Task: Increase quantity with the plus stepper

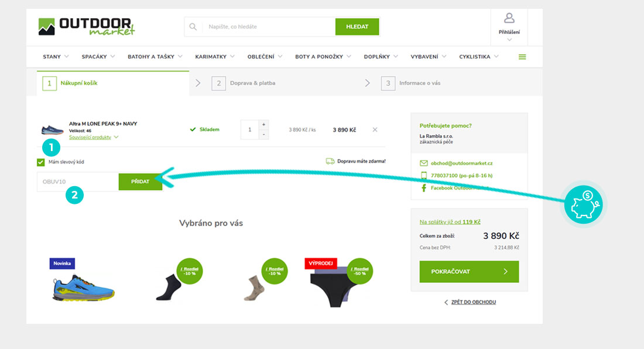Action: (x=263, y=124)
